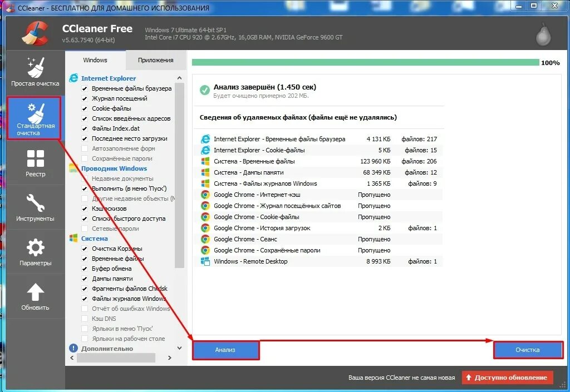Toggle the Cookie-файлы checkbox under Internet Explorer
Viewport: 570px width, 392px height.
coord(85,108)
